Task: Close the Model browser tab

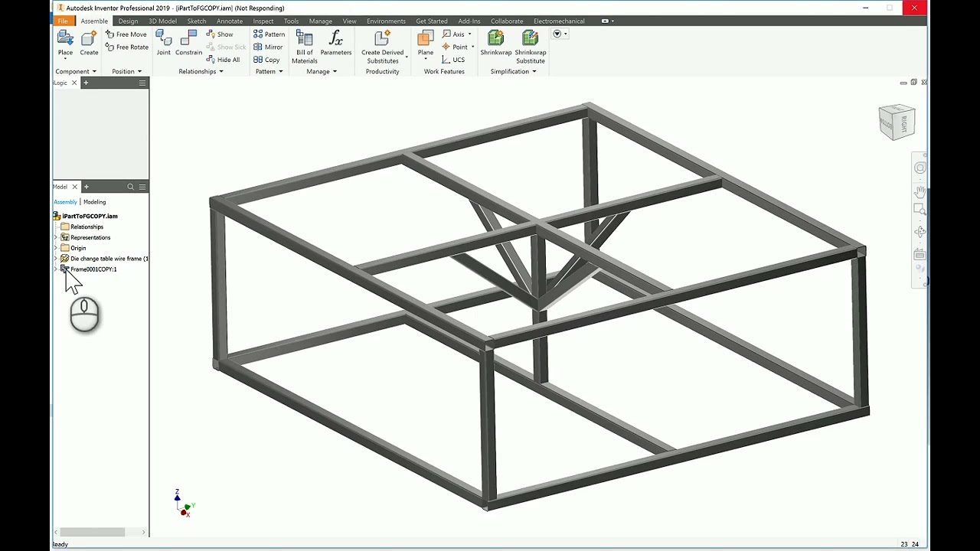Action: coord(74,187)
